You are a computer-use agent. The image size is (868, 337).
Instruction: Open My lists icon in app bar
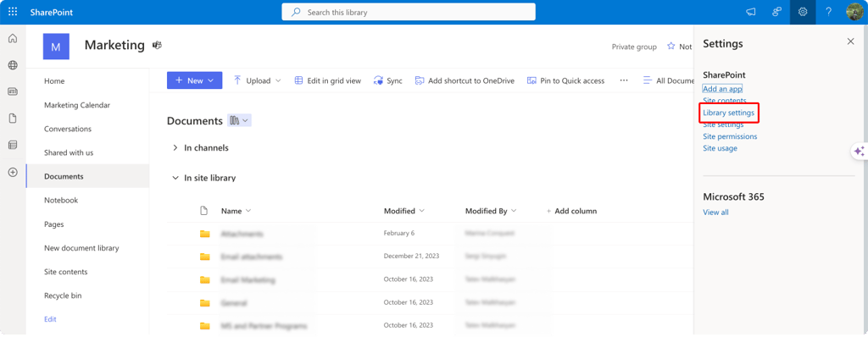pyautogui.click(x=12, y=145)
